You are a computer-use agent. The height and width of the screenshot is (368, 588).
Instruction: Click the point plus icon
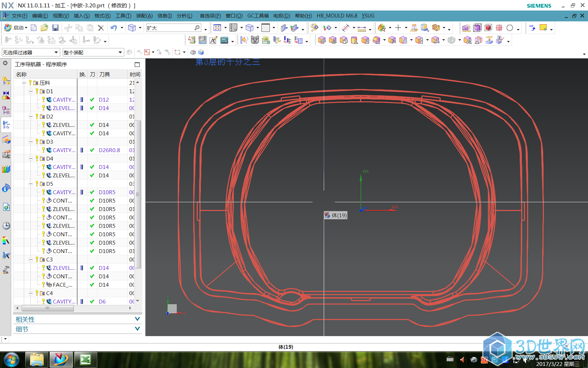point(398,28)
